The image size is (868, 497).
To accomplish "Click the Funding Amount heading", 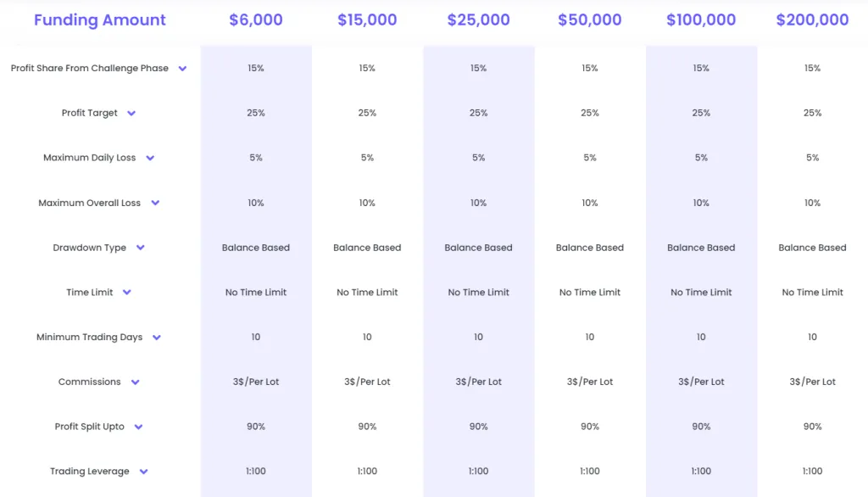I will click(x=100, y=19).
